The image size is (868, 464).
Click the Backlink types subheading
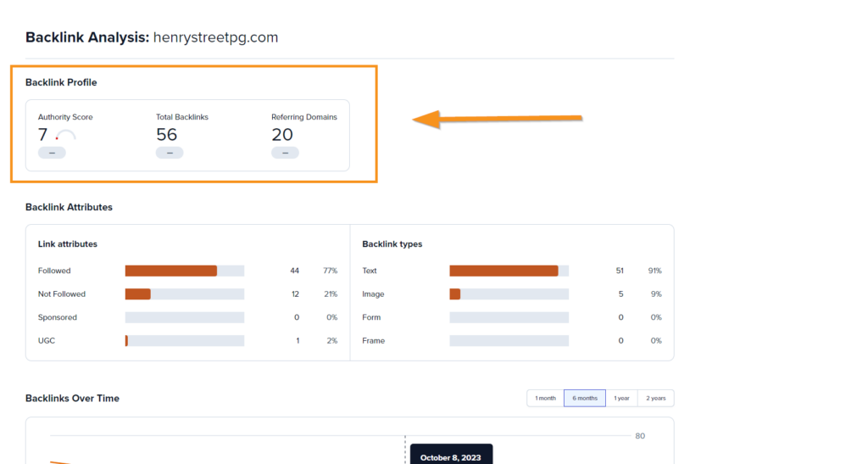tap(392, 244)
